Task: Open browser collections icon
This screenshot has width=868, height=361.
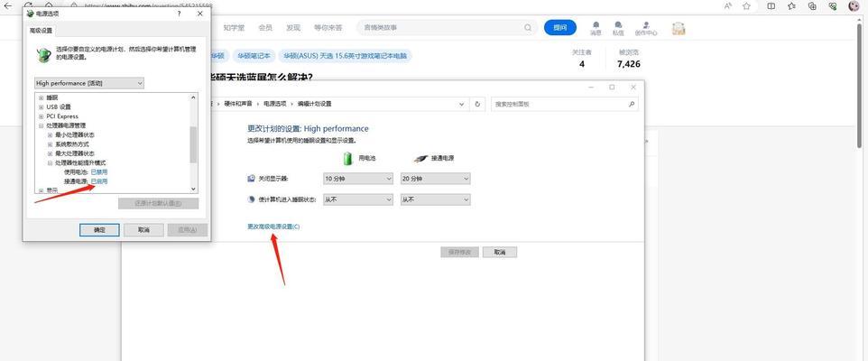Action: (812, 6)
